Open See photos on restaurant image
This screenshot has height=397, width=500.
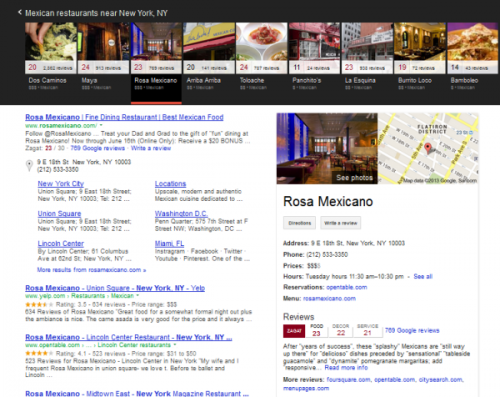(x=354, y=178)
